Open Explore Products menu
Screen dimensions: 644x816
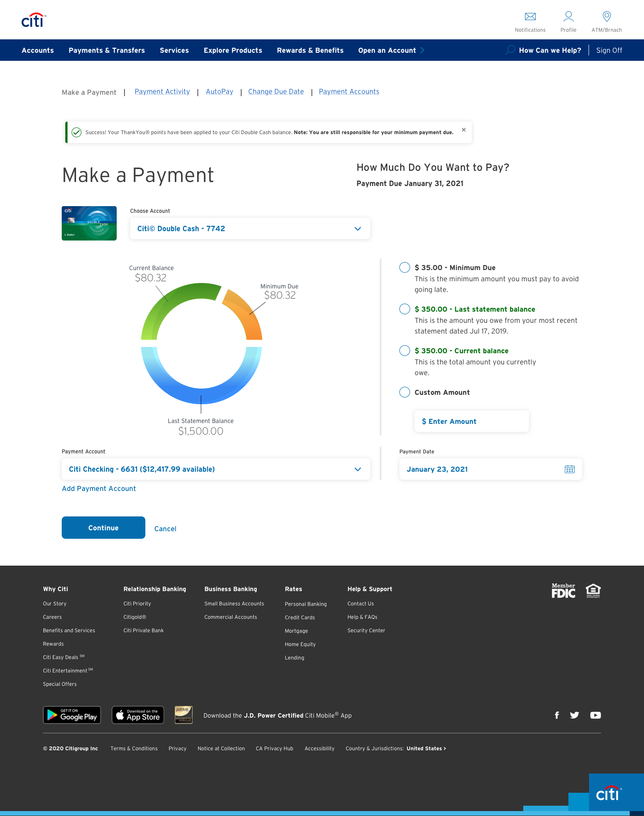(x=233, y=51)
